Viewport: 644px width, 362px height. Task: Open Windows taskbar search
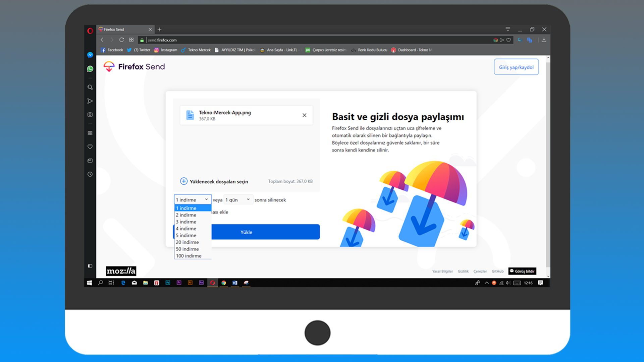(100, 283)
